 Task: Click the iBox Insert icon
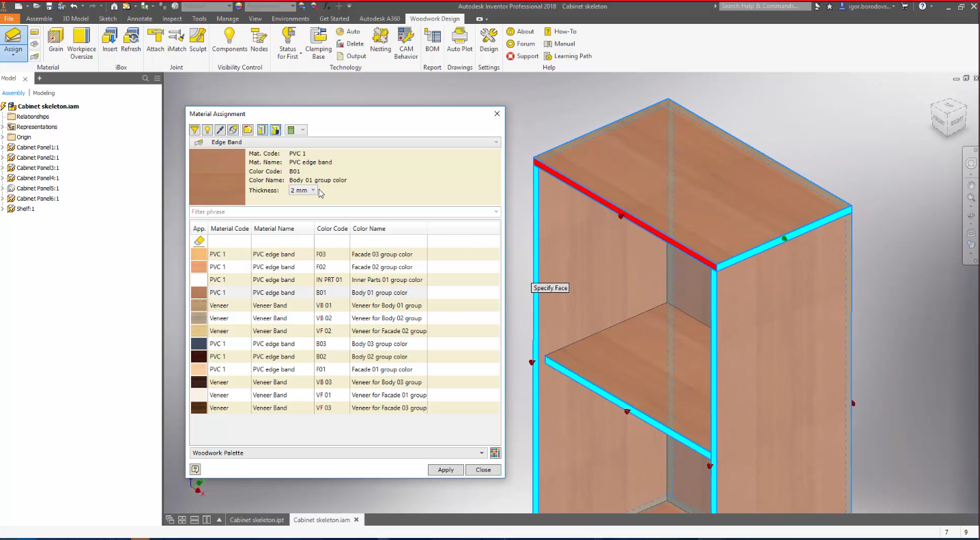point(110,40)
